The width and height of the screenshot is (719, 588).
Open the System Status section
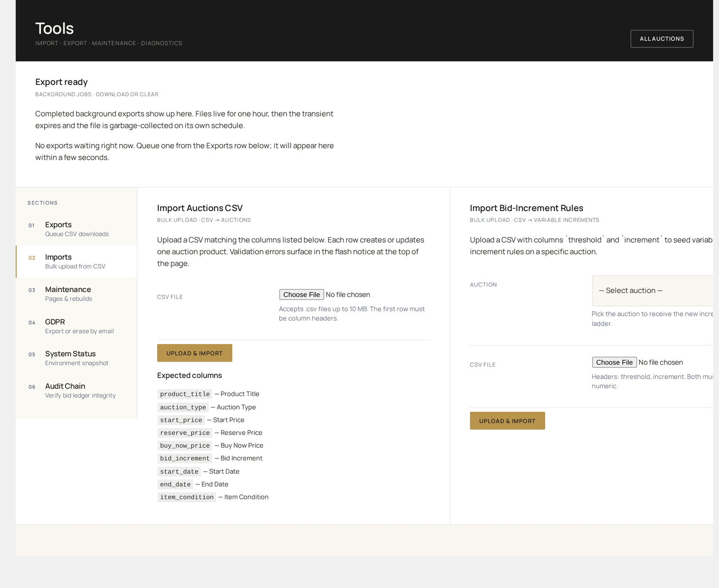click(x=77, y=358)
